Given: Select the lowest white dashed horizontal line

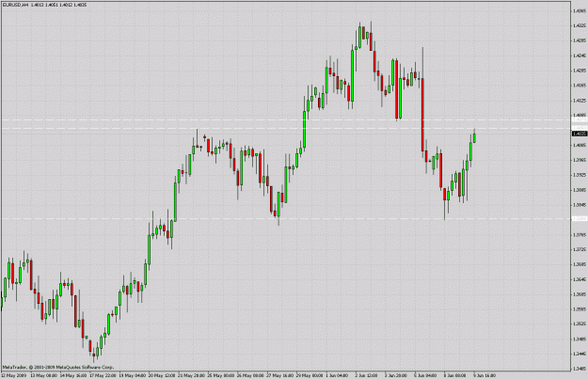Looking at the screenshot, I should coord(286,218).
